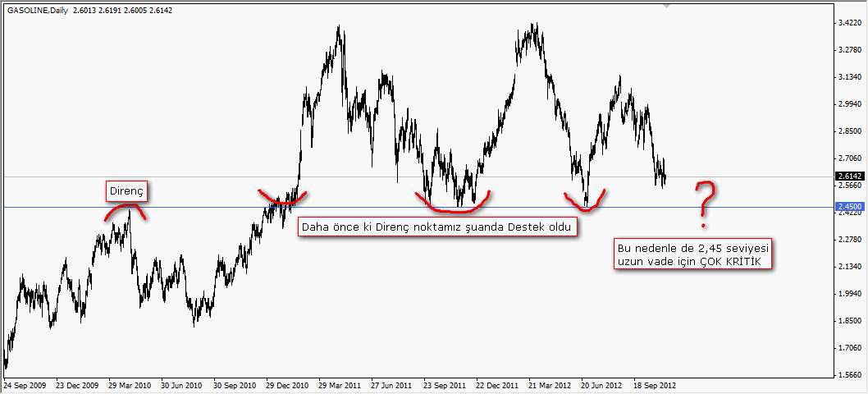868x394 pixels.
Task: Select the "ÇOK KRİTİK" annotation box
Action: (x=693, y=254)
